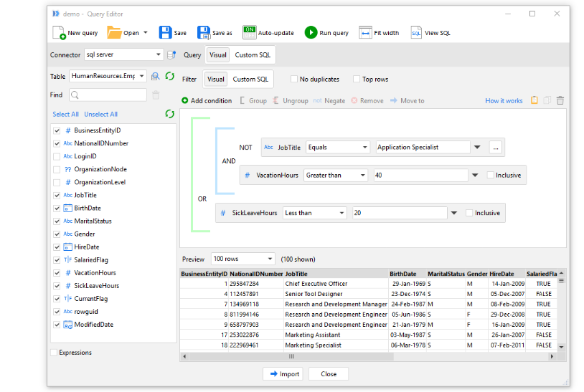Click the green refresh icon next to Table

pos(170,76)
